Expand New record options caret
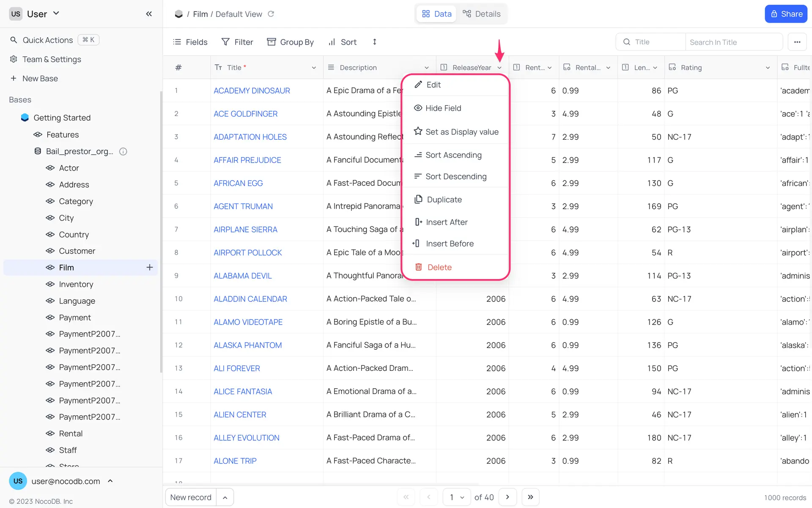The height and width of the screenshot is (508, 812). (225, 497)
